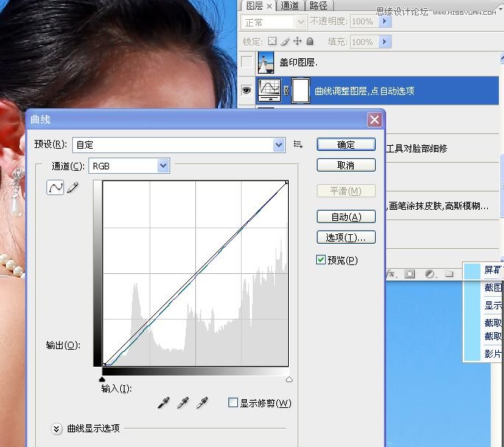Click the 平滑(M) button
The image size is (504, 447).
pyautogui.click(x=346, y=191)
